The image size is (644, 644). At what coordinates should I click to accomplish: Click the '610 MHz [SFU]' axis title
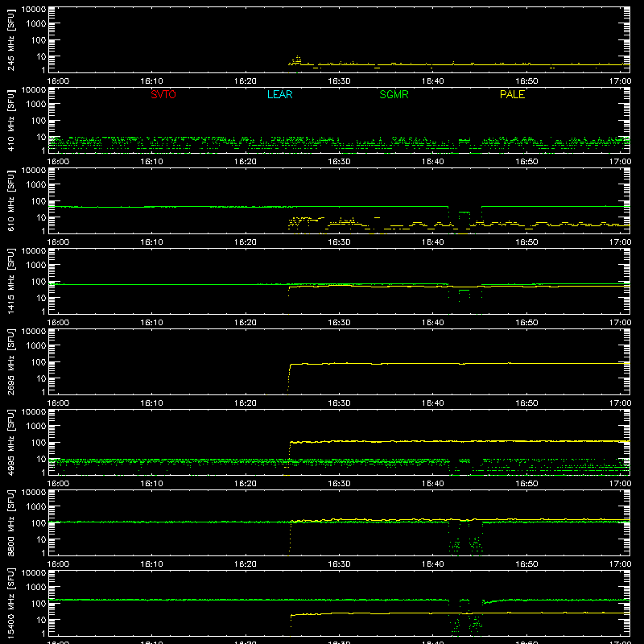tap(11, 201)
